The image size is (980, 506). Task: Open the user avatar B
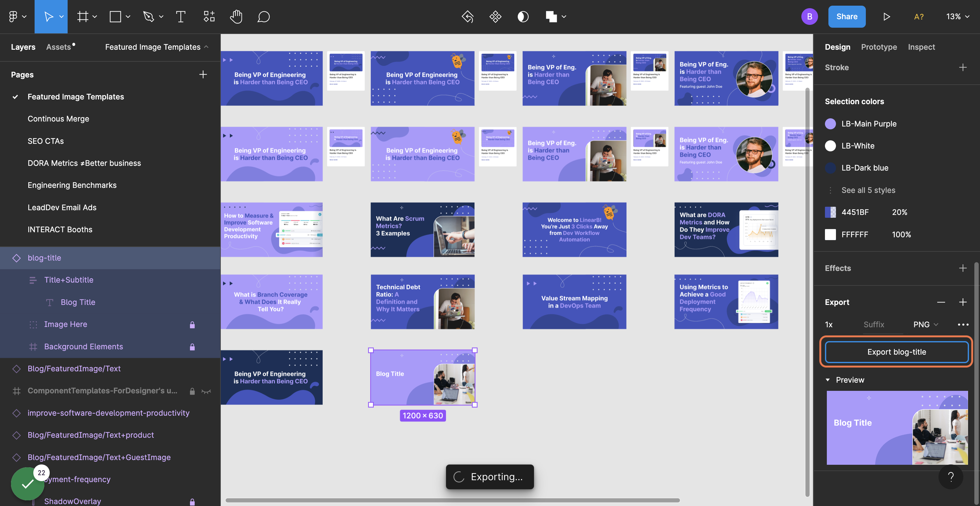(x=809, y=16)
